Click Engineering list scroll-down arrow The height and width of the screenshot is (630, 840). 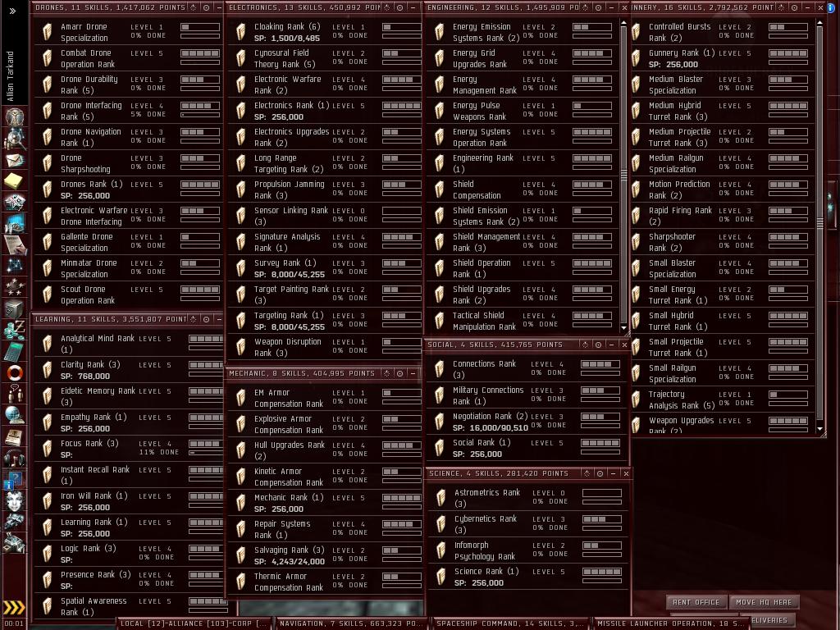coord(623,327)
